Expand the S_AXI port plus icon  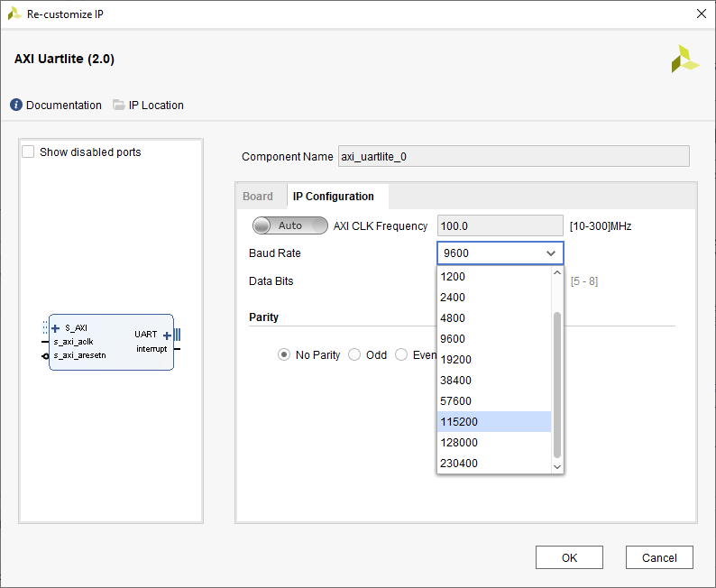tap(56, 328)
